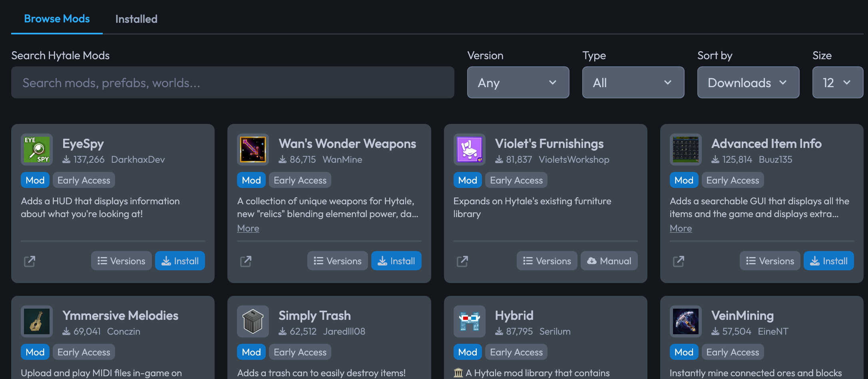Screen dimensions: 868x379
Task: Open the Sort by Downloads dropdown
Action: 748,82
